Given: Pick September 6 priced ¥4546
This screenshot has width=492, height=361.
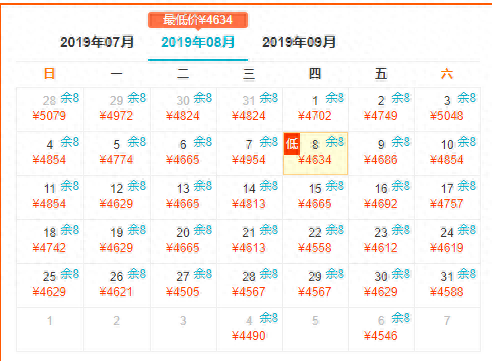Looking at the screenshot, I should 381,329.
